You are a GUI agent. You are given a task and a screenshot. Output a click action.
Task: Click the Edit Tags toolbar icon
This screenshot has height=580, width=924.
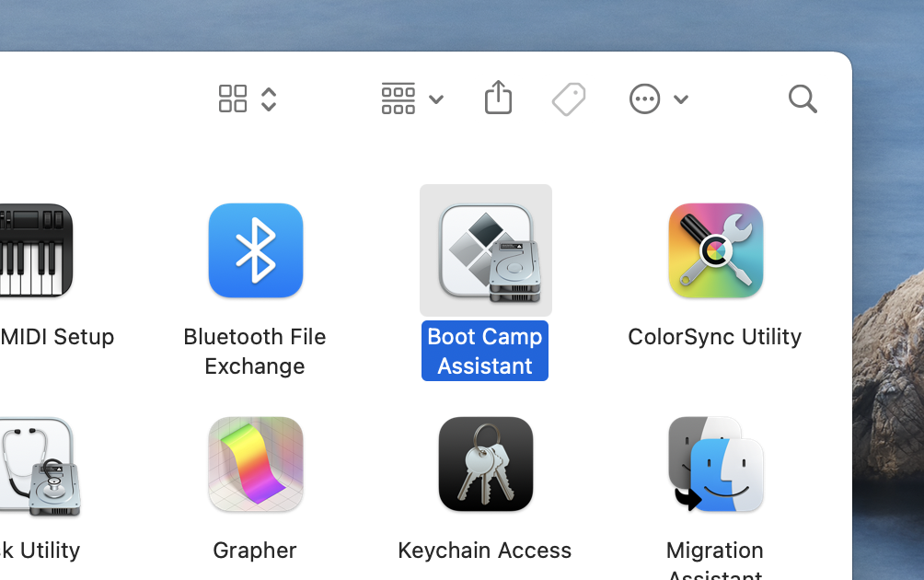[x=569, y=99]
